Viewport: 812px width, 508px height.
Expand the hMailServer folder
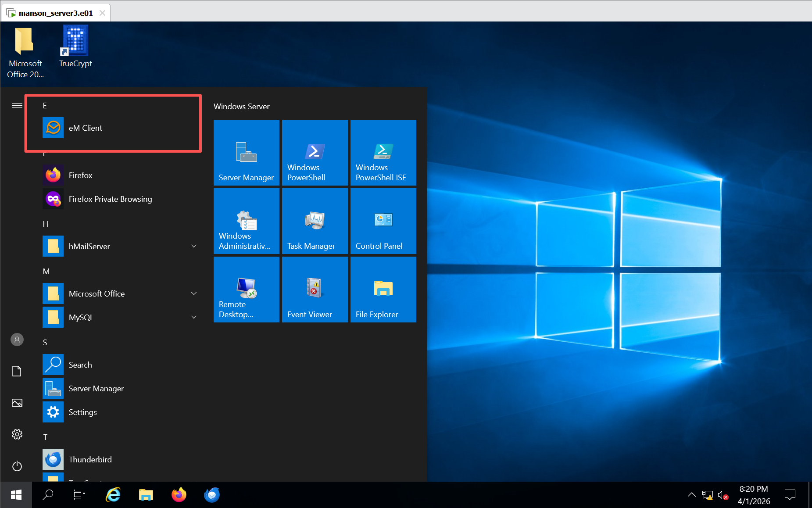194,246
